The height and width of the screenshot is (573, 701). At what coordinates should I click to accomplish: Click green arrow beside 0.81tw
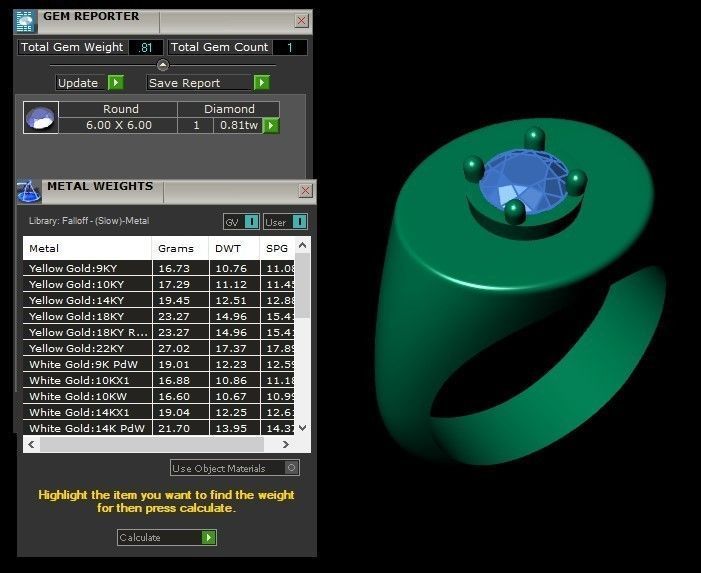tap(271, 126)
